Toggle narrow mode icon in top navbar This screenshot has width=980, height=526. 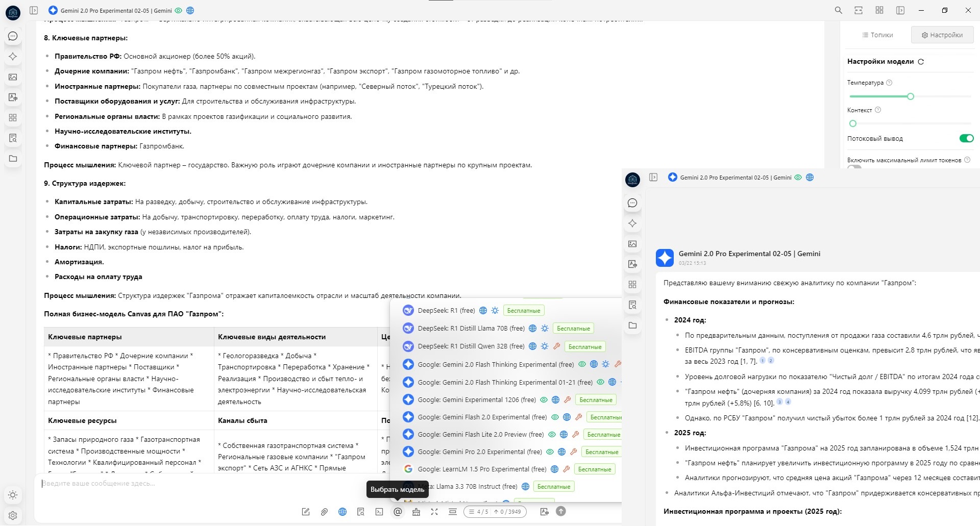point(859,10)
